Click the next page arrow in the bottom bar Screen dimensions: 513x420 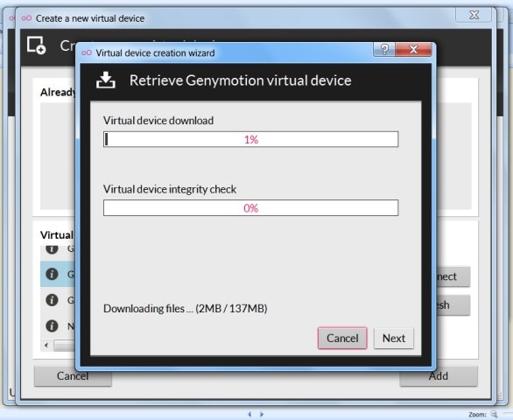pos(262,414)
